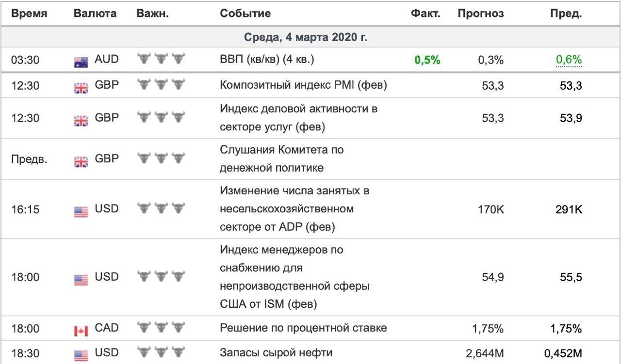Click the Среда, 4 марта 2020 г. date row
This screenshot has height=364, width=621.
coord(310,37)
